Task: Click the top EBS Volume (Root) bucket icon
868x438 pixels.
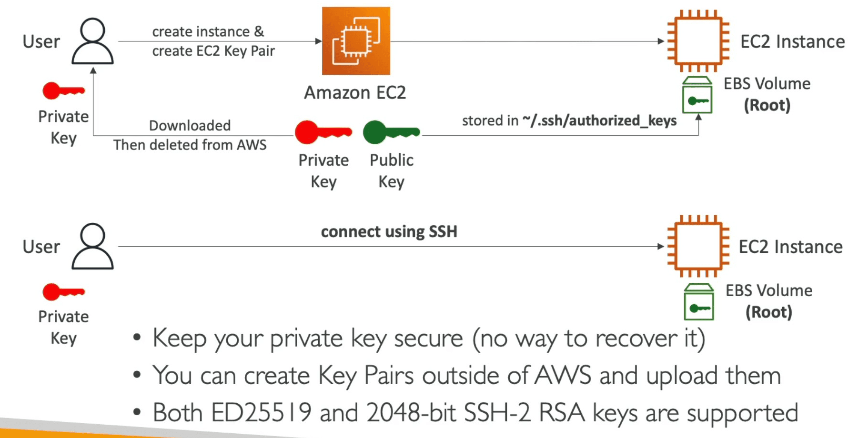Action: pyautogui.click(x=697, y=95)
